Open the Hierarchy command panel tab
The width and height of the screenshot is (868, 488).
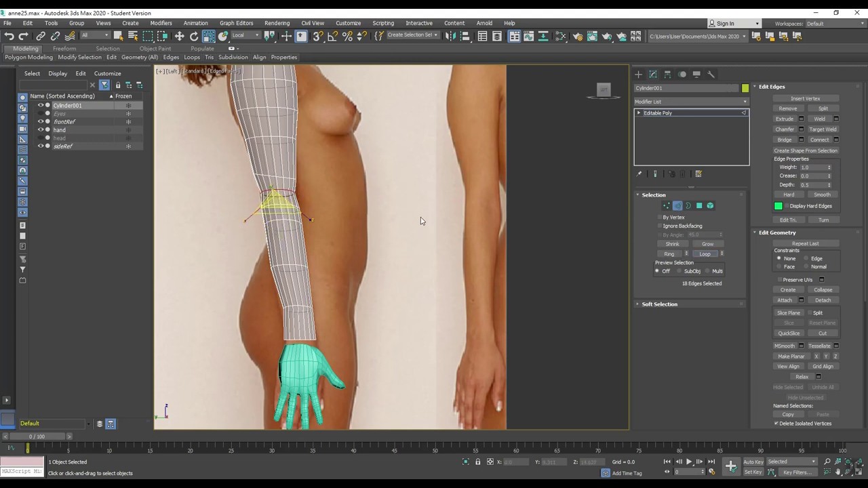click(667, 75)
